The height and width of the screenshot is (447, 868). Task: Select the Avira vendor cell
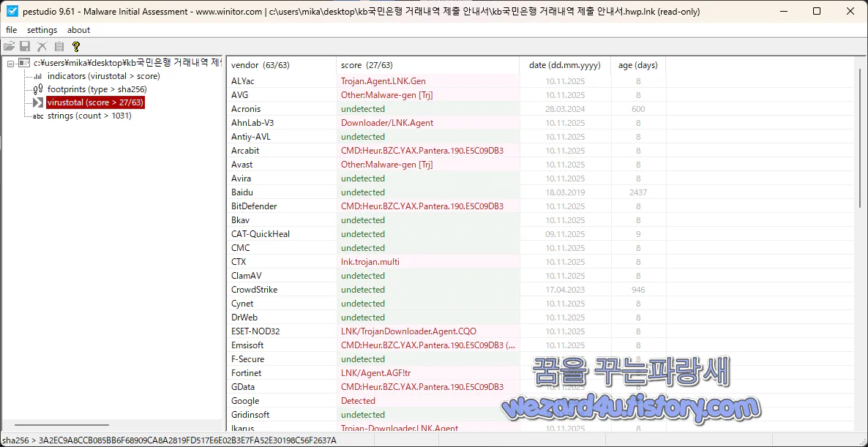(281, 178)
